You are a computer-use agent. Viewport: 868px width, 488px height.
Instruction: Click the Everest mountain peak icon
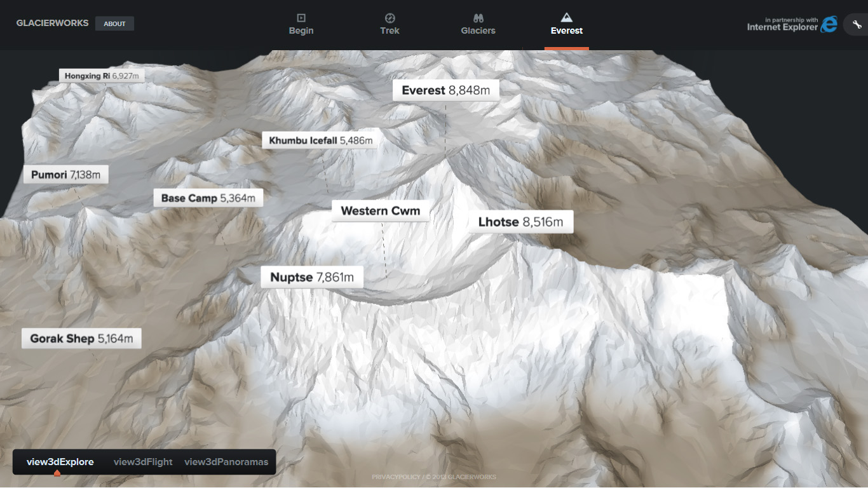[567, 18]
